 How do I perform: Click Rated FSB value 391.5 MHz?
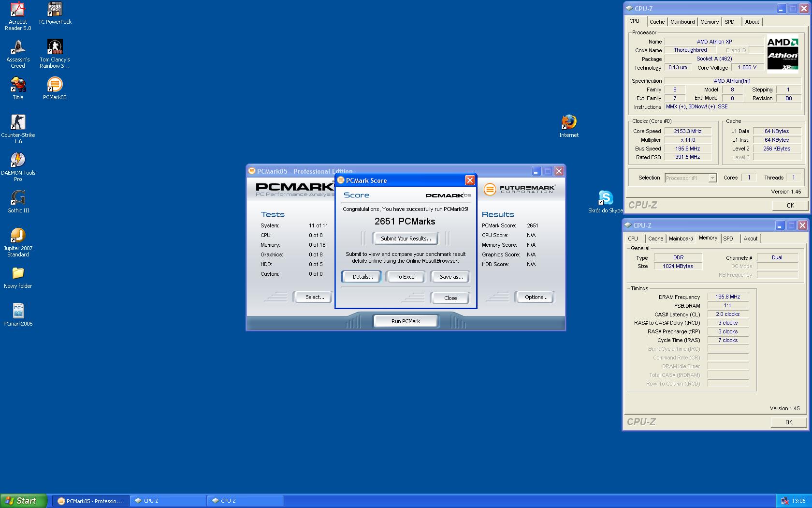688,157
